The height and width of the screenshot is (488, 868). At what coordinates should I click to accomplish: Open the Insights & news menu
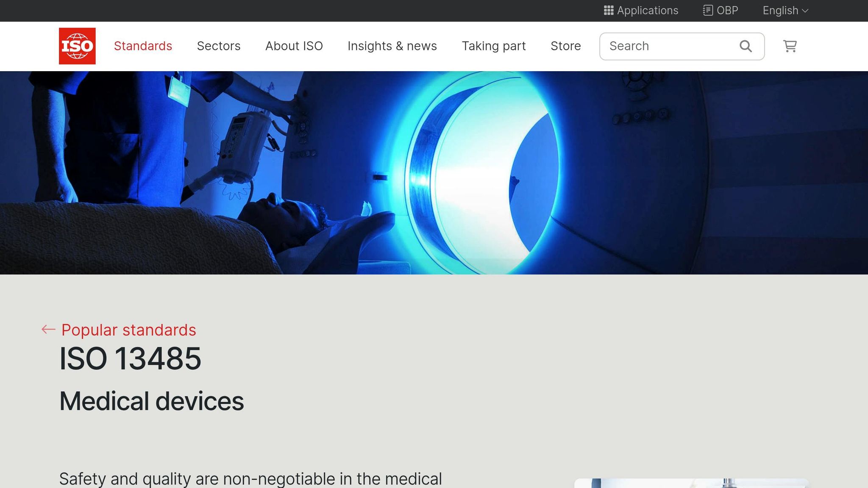click(x=392, y=46)
